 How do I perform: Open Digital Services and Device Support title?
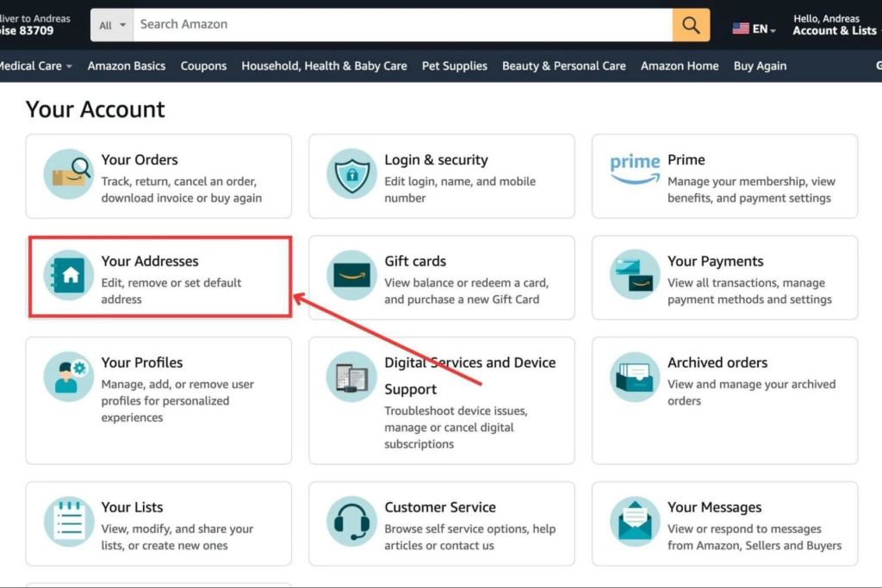pyautogui.click(x=469, y=375)
